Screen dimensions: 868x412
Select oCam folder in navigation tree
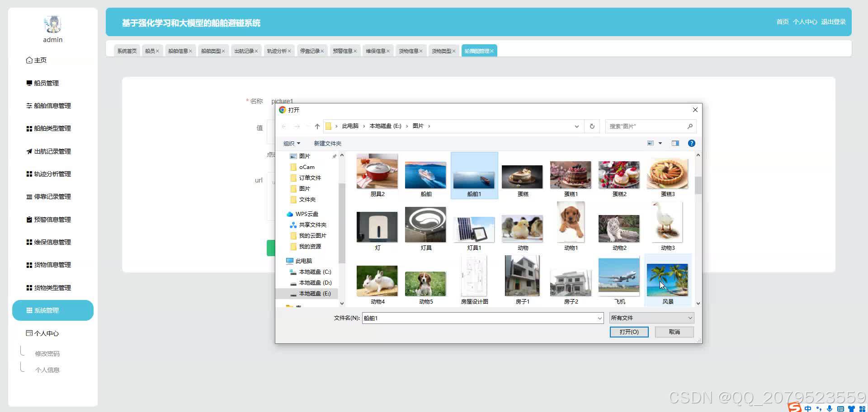[x=307, y=167]
